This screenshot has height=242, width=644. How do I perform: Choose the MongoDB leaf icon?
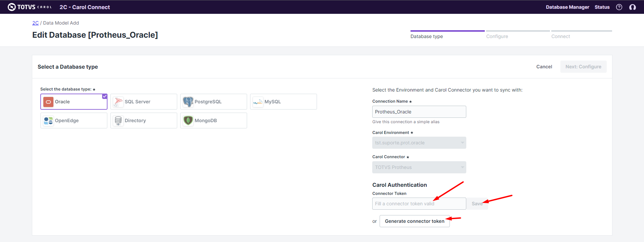coord(188,120)
